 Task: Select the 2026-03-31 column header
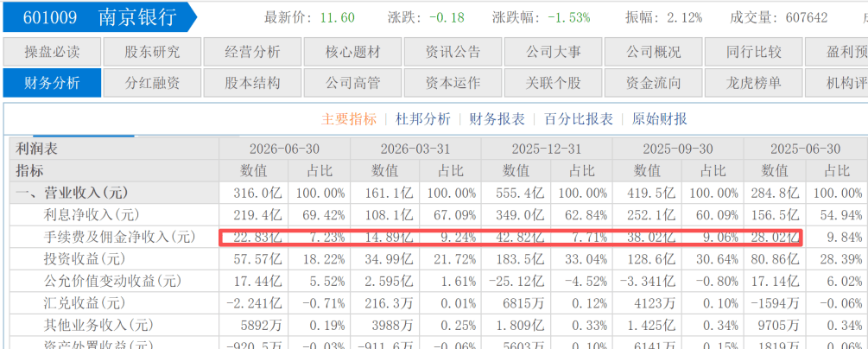point(415,149)
